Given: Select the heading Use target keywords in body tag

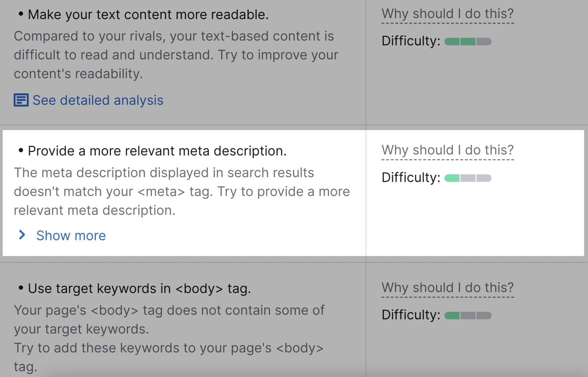Looking at the screenshot, I should click(x=139, y=288).
